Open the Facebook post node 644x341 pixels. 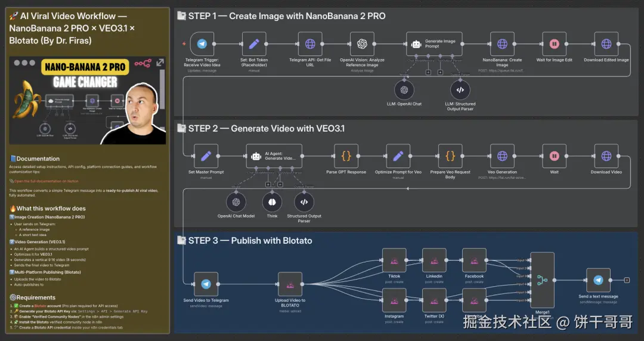(474, 260)
